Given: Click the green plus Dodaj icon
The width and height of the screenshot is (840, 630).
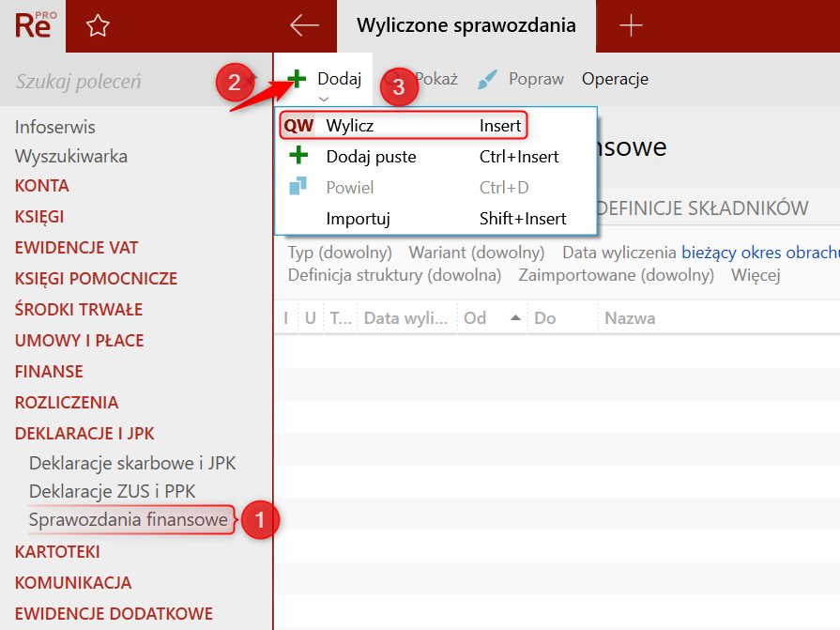Looking at the screenshot, I should pyautogui.click(x=297, y=79).
